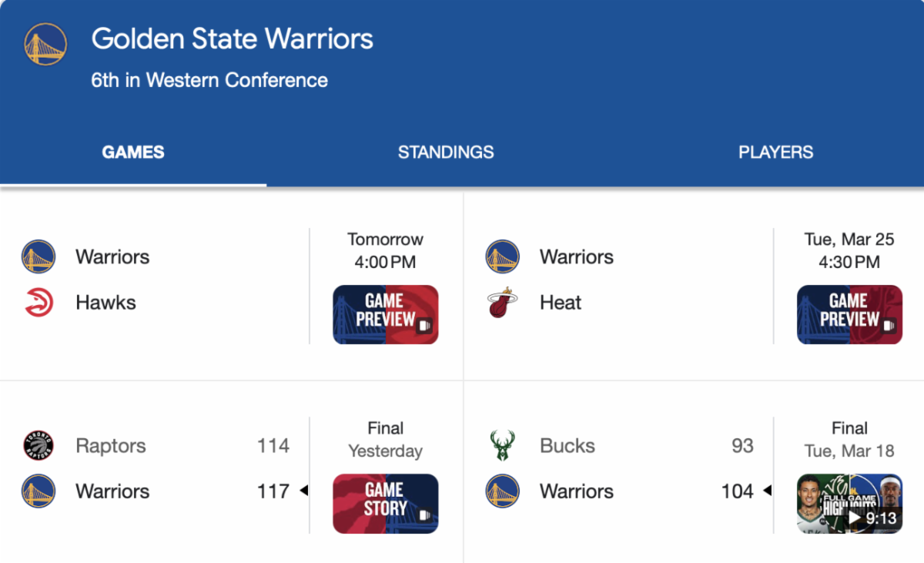Click the Miami Heat team logo
Image resolution: width=924 pixels, height=563 pixels.
click(502, 303)
